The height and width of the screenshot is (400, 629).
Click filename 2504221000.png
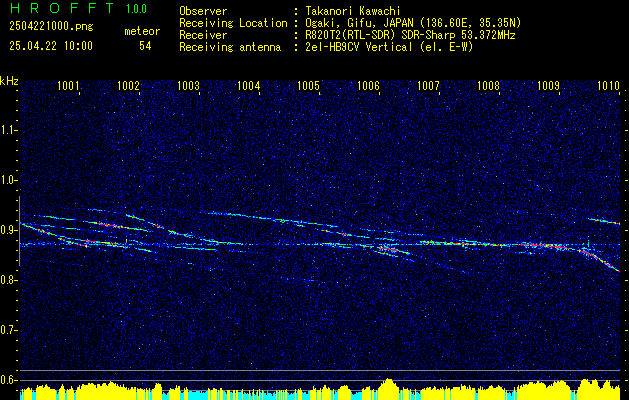[51, 27]
